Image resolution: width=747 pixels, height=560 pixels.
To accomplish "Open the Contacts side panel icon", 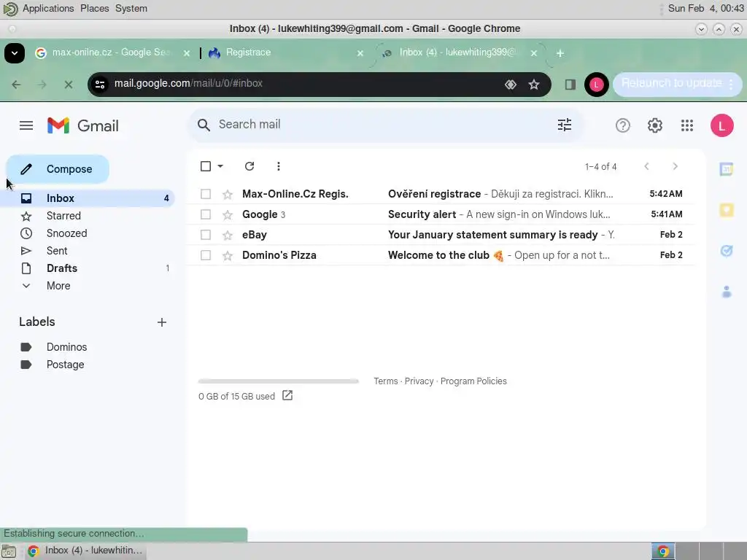I will tap(726, 292).
